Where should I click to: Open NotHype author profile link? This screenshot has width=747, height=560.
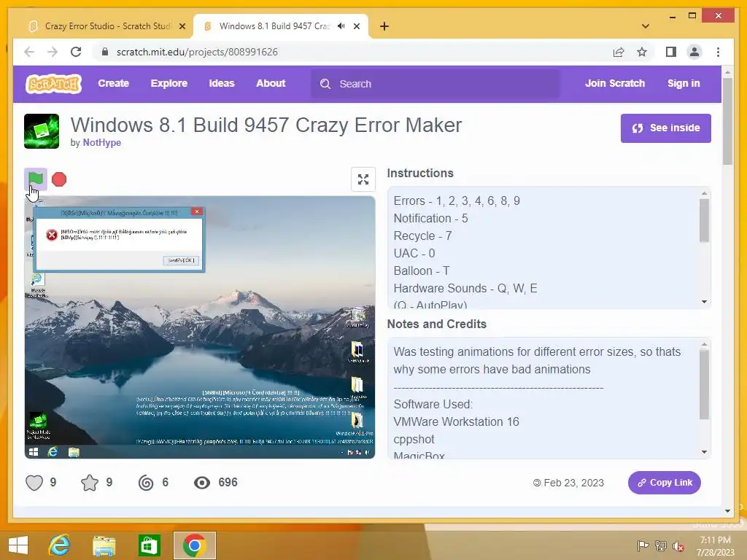tap(102, 142)
